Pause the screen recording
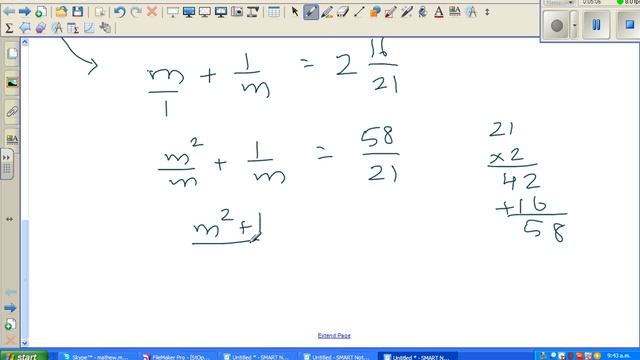 pos(596,25)
